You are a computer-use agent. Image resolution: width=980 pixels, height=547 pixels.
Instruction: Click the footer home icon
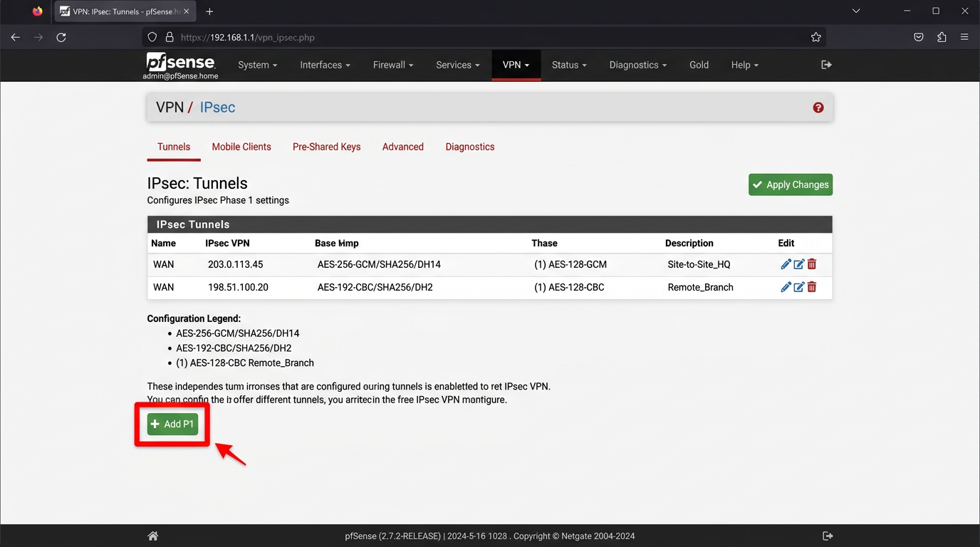pos(152,536)
